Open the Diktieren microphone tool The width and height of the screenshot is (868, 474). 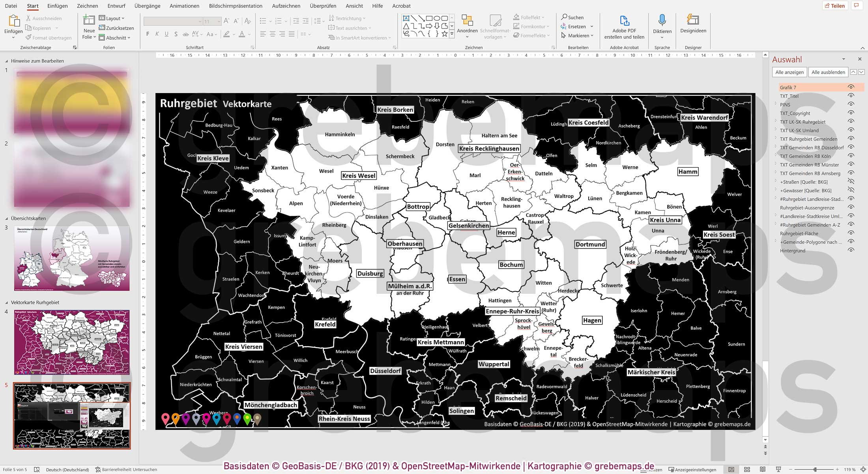[662, 26]
